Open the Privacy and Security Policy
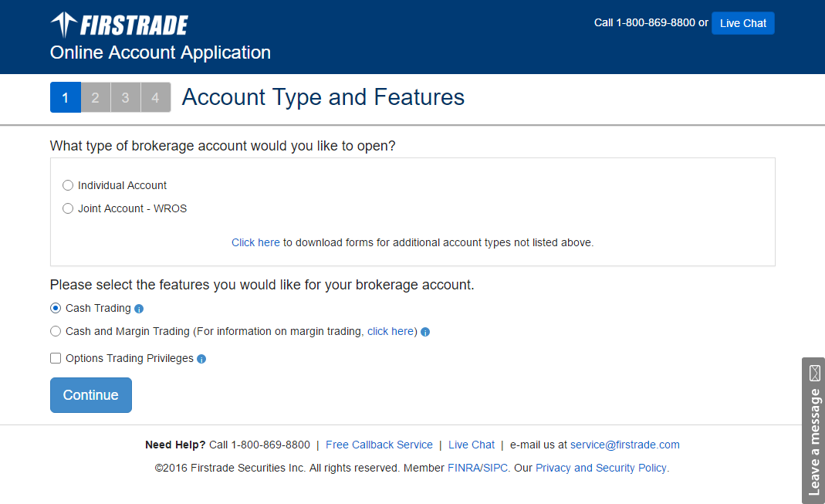Viewport: 825px width, 504px height. pyautogui.click(x=602, y=468)
